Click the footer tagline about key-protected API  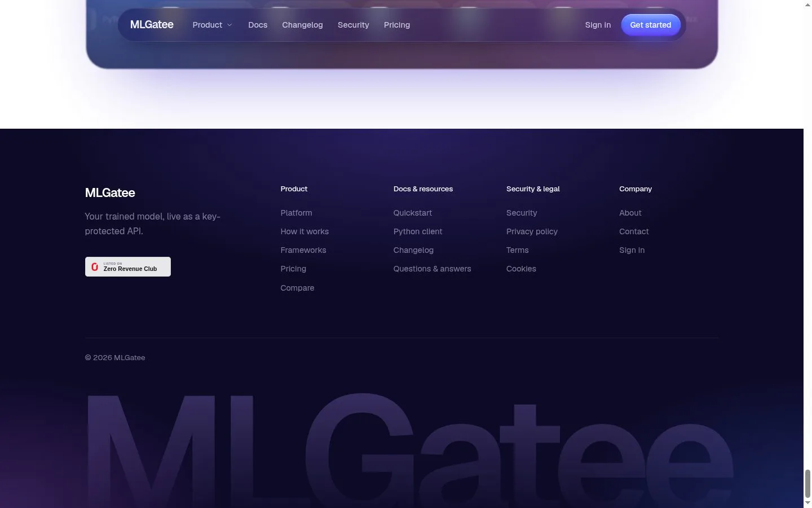[153, 224]
